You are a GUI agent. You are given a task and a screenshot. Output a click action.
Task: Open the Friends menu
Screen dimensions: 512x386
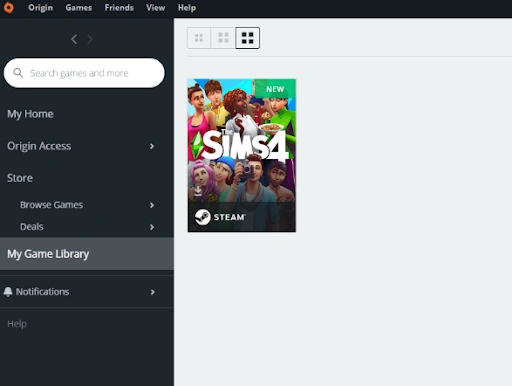(119, 8)
